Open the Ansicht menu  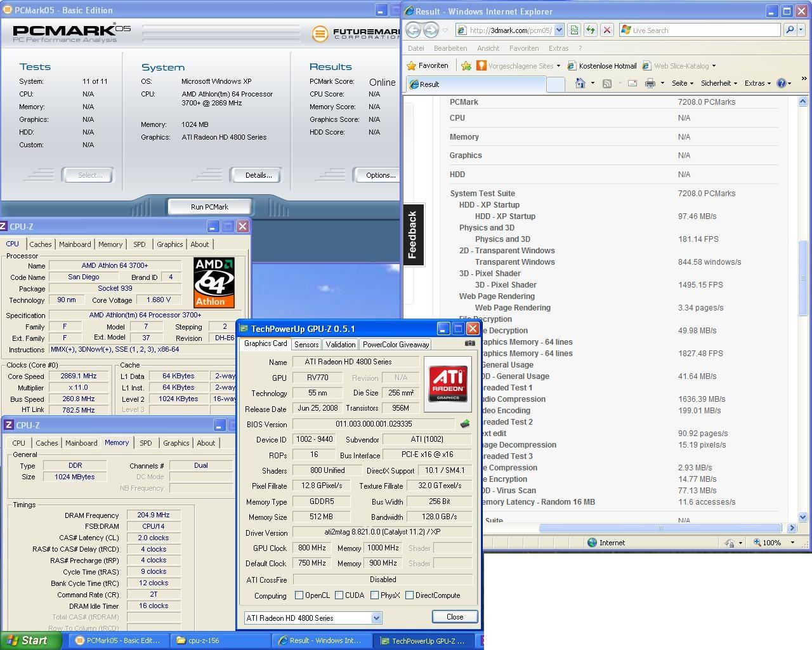pyautogui.click(x=488, y=48)
